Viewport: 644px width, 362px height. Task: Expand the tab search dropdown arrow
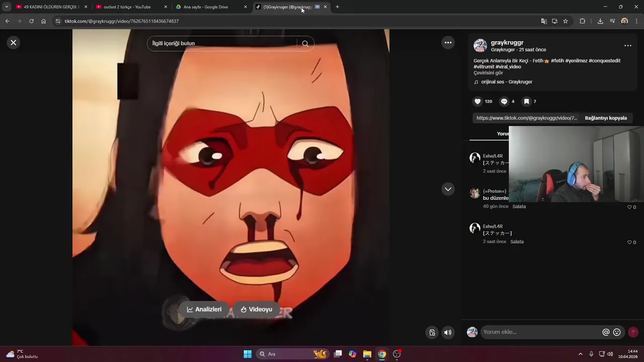pos(7,7)
